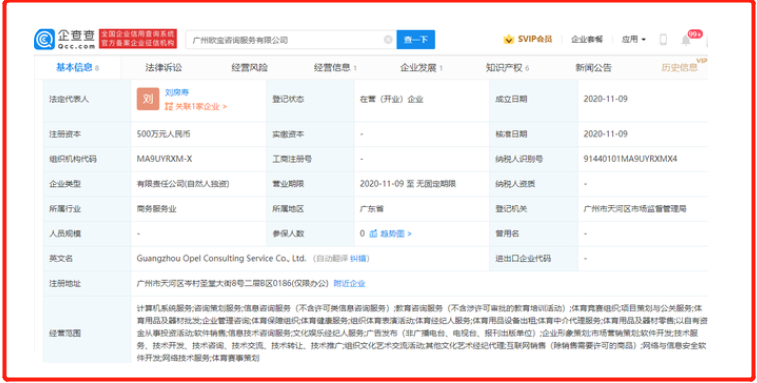Click the SVIP crown icon
This screenshot has height=383, width=757.
[508, 39]
